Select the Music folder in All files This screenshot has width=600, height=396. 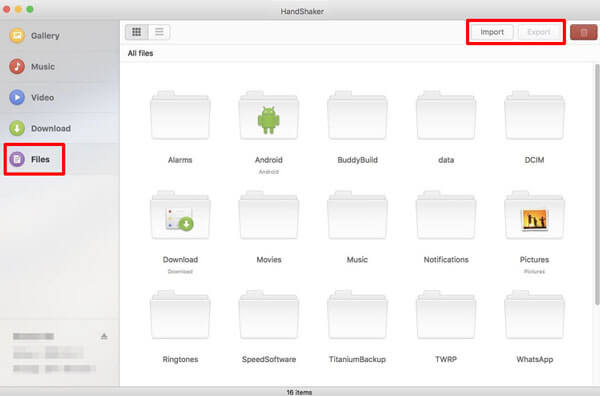click(x=357, y=215)
